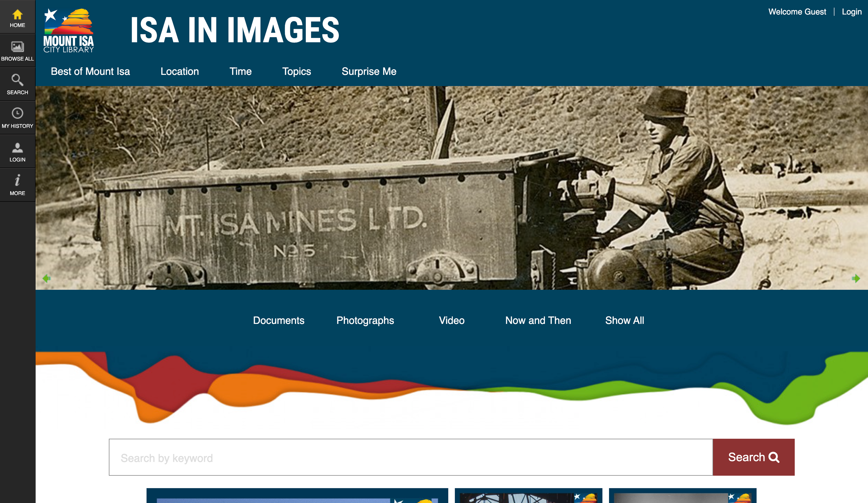The image size is (868, 503).
Task: Click the Welcome Guest text
Action: [x=797, y=12]
